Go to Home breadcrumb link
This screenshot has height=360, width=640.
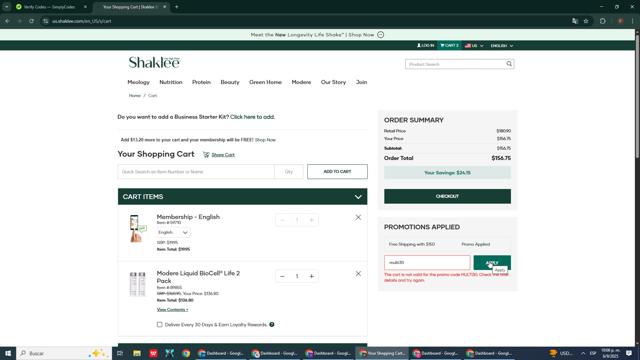pyautogui.click(x=135, y=96)
